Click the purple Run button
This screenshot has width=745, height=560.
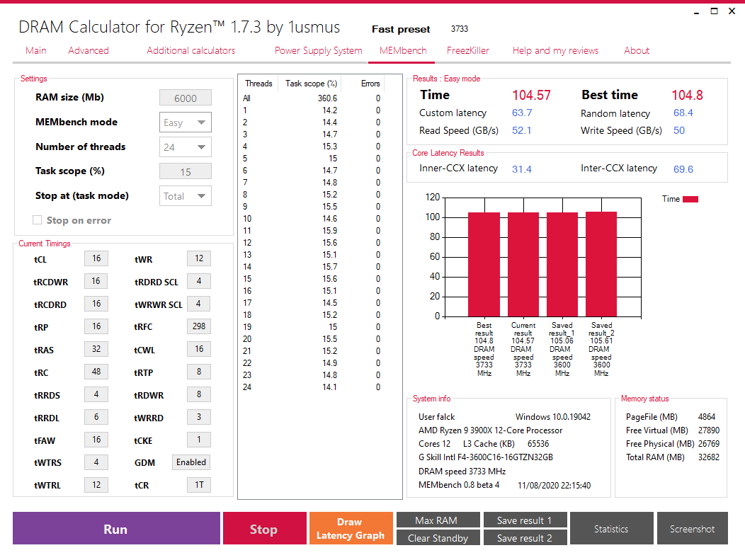(x=116, y=528)
